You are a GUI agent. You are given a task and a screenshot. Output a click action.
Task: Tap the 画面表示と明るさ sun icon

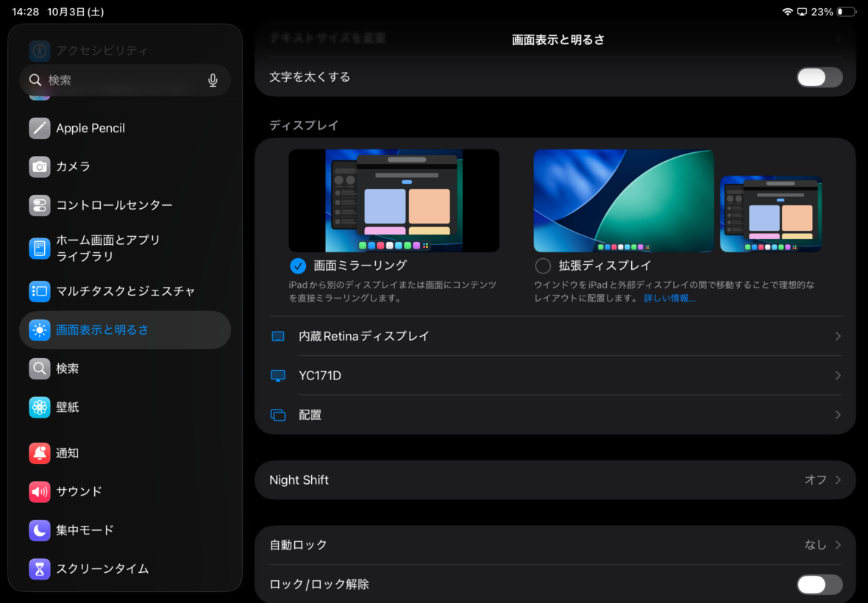coord(39,330)
